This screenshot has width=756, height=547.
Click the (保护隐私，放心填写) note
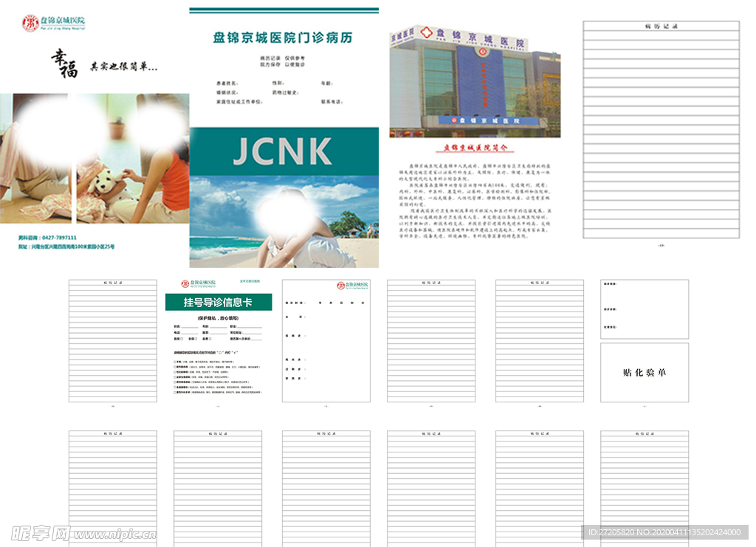[x=218, y=318]
